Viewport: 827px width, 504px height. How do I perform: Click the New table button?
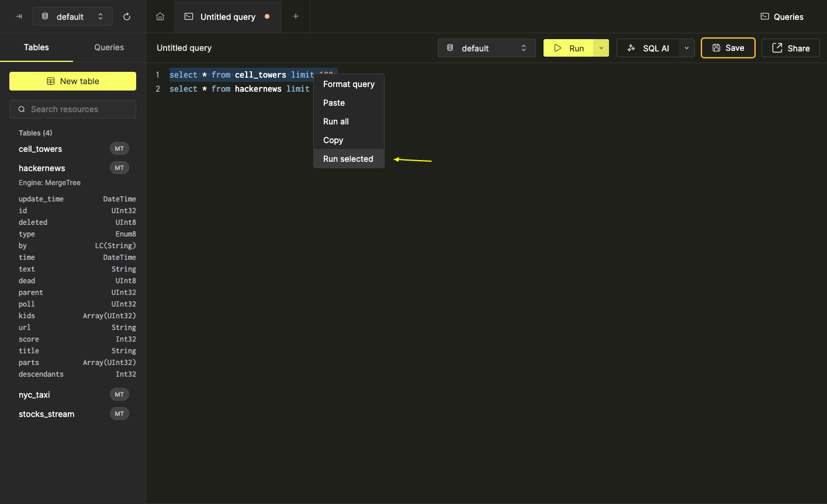pyautogui.click(x=72, y=81)
